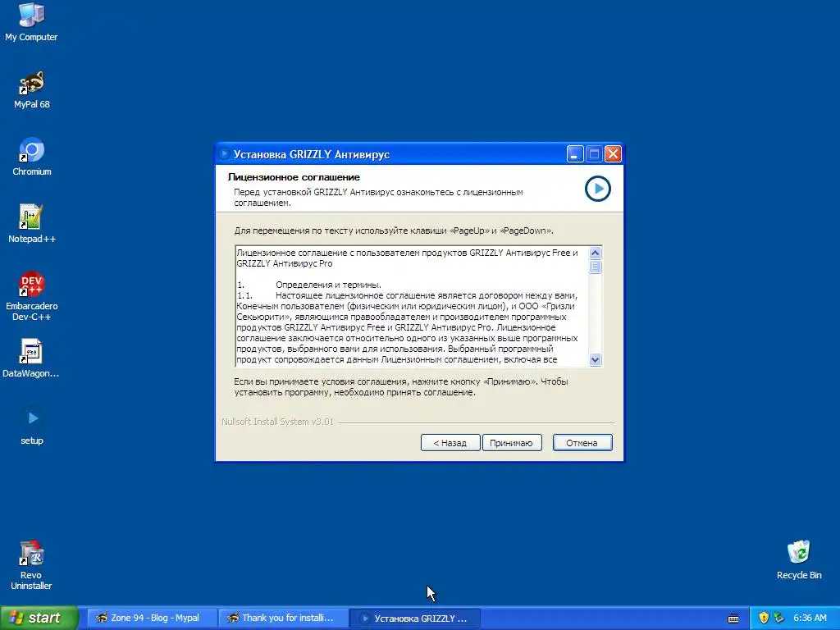Click the '1. Определения и термины.' line
Image resolution: width=840 pixels, height=630 pixels.
pos(309,285)
